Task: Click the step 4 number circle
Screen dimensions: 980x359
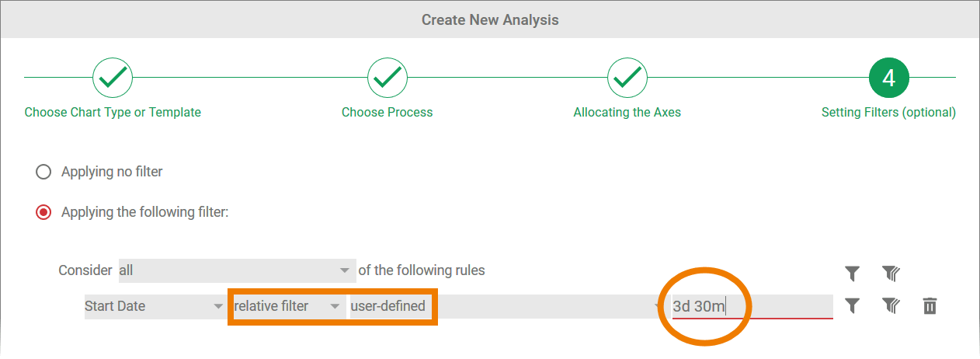Action: (889, 77)
